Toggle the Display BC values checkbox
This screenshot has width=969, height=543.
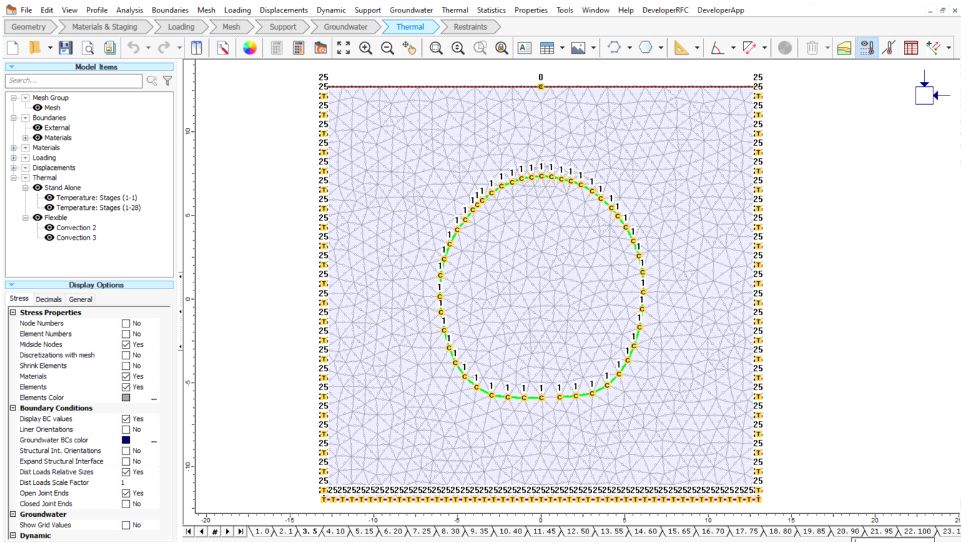pos(126,419)
